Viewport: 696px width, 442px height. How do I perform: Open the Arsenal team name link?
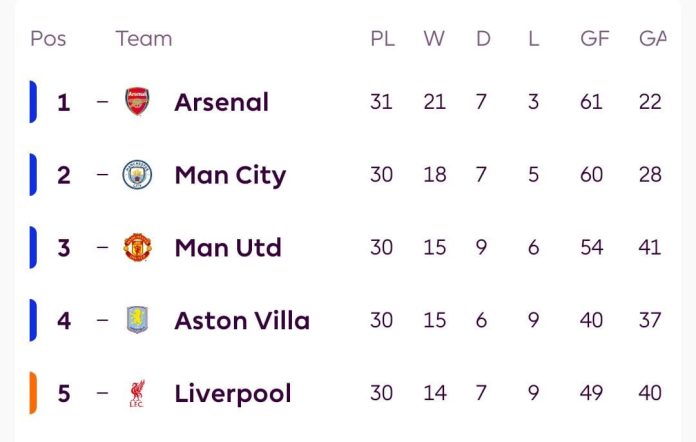click(x=221, y=102)
